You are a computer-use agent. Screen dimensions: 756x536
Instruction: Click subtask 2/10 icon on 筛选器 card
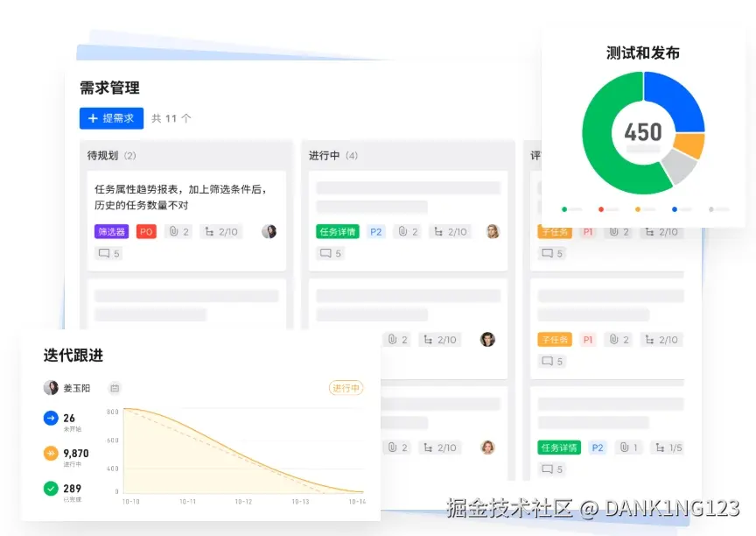pyautogui.click(x=209, y=231)
